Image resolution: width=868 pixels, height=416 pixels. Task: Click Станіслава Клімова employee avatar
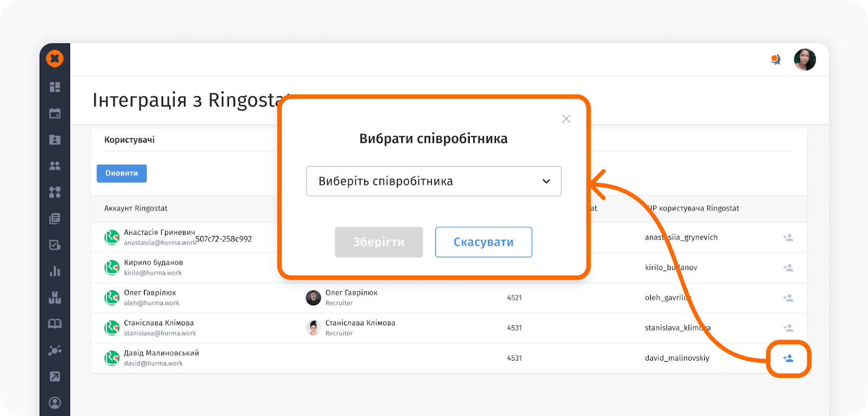coord(314,328)
